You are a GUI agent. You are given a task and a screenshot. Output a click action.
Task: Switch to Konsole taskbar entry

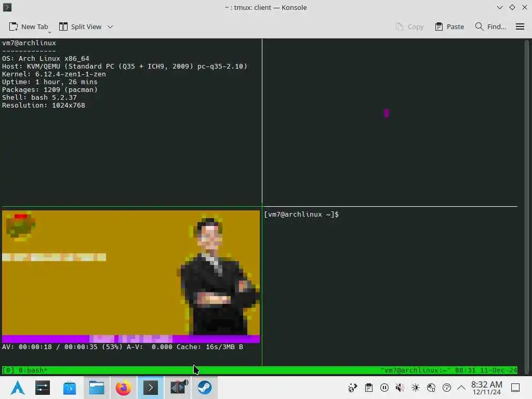pos(151,388)
